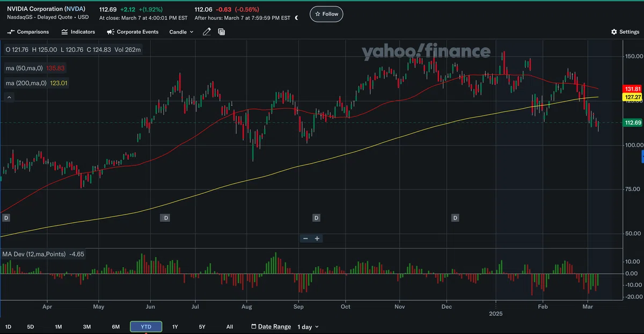The image size is (644, 334).
Task: Collapse the indicator legend chevron
Action: 9,97
